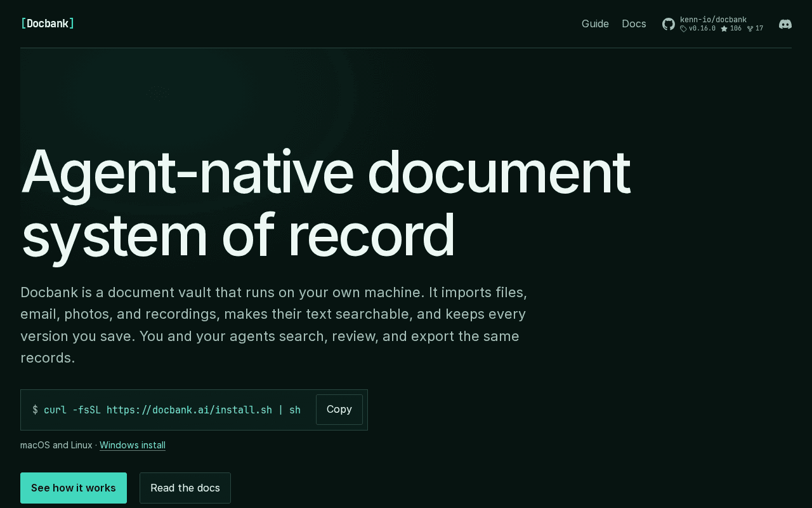Viewport: 812px width, 508px height.
Task: Go to Docs in the top navigation
Action: 634,24
